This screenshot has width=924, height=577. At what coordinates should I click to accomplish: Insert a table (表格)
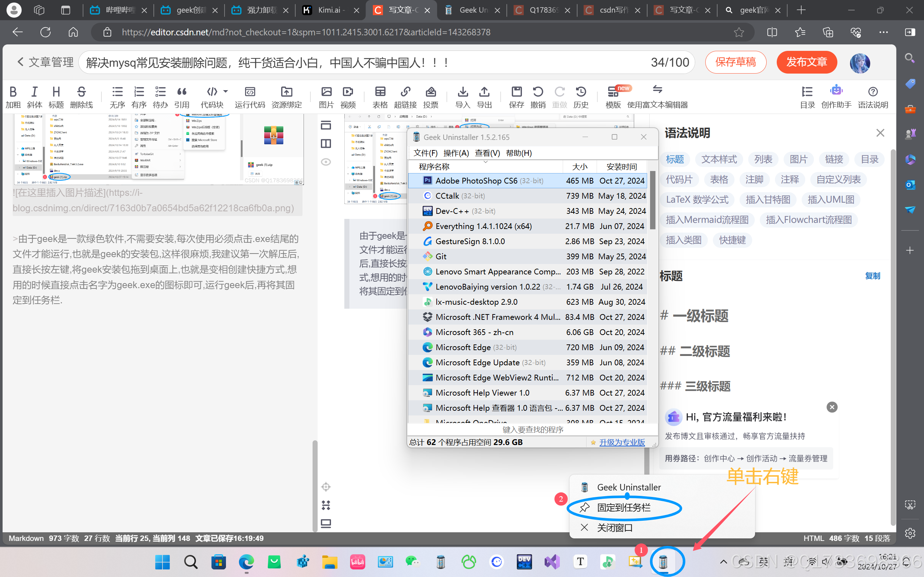click(380, 97)
